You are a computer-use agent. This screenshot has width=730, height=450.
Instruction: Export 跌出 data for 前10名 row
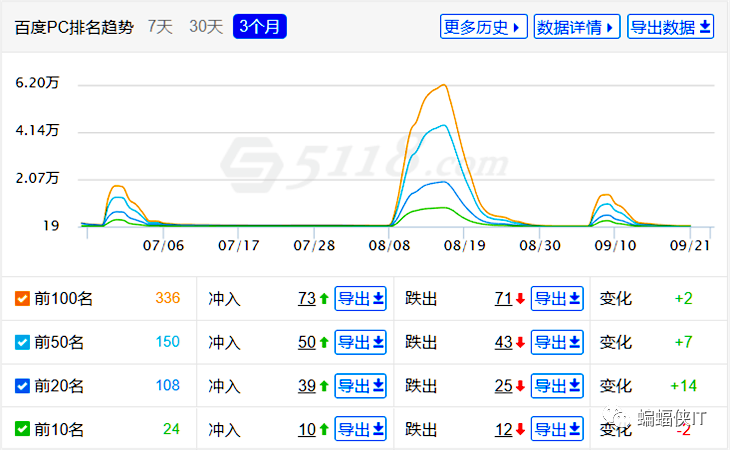click(x=557, y=429)
